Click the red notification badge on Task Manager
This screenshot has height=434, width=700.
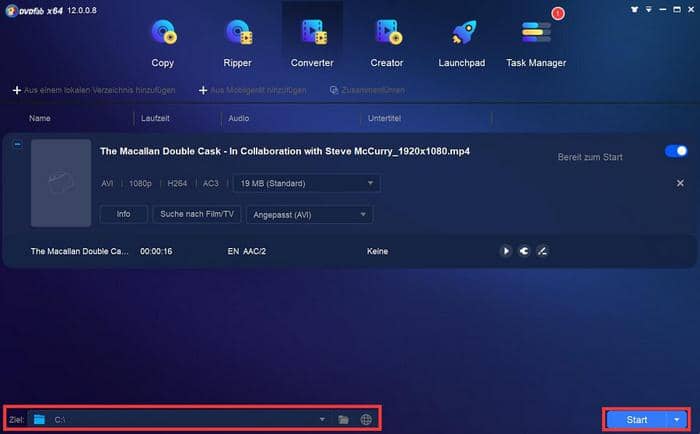558,13
